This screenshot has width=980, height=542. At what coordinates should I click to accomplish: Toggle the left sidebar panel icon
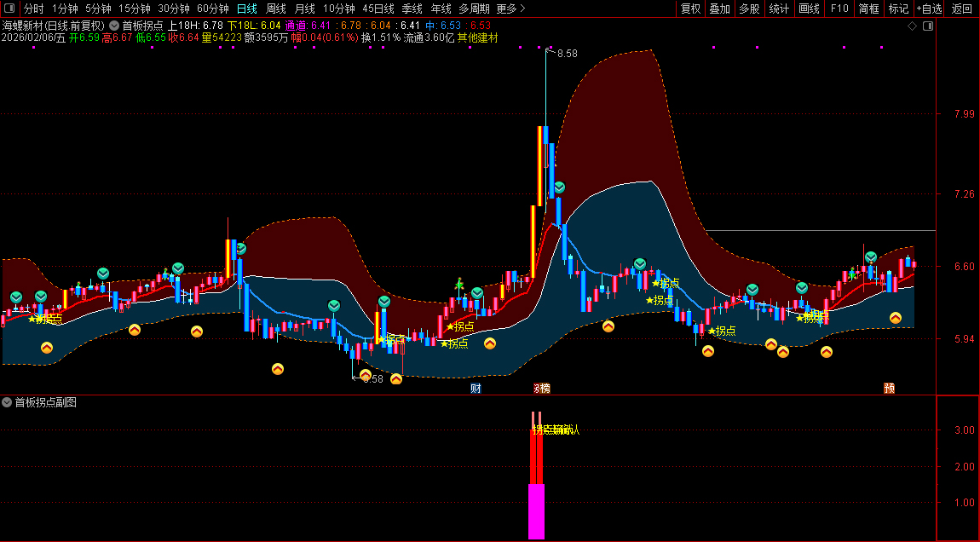click(x=9, y=9)
